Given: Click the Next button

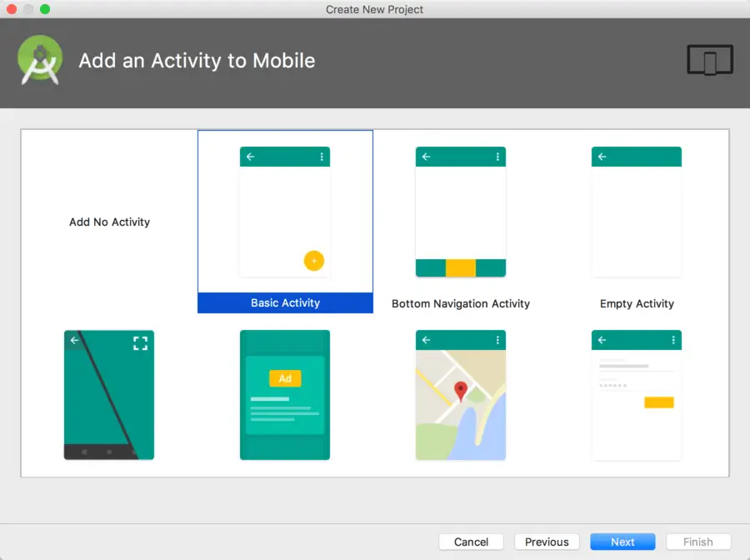Looking at the screenshot, I should pos(622,542).
